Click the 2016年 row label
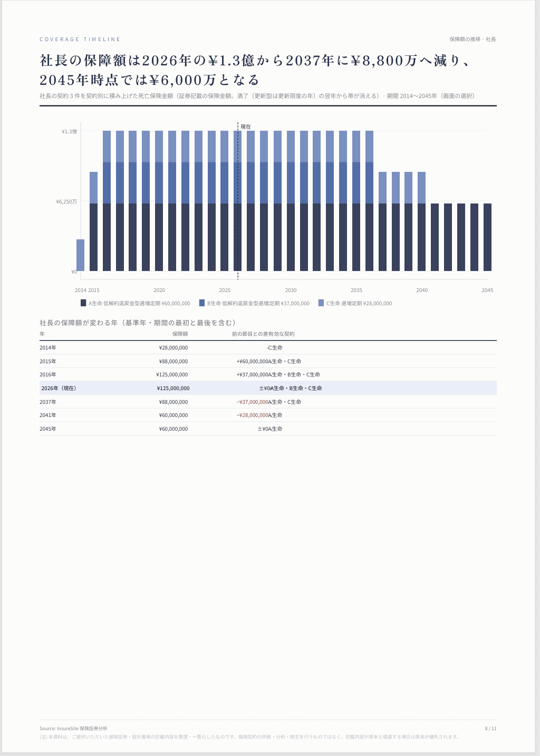The height and width of the screenshot is (756, 540). pyautogui.click(x=48, y=375)
